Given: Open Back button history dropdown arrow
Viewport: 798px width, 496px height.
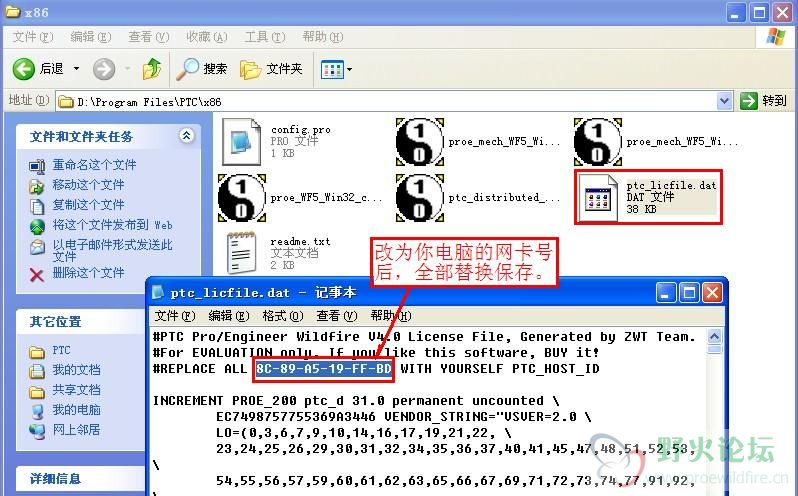Looking at the screenshot, I should click(76, 68).
